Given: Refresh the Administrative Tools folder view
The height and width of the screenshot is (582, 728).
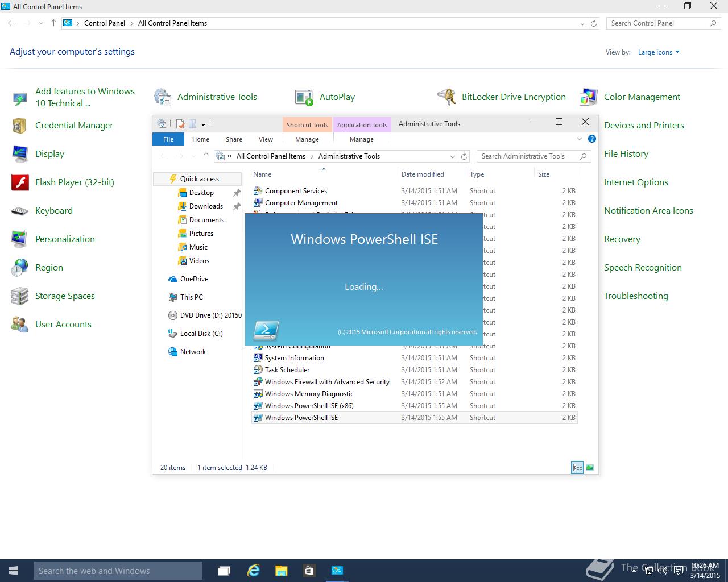Looking at the screenshot, I should pos(464,156).
